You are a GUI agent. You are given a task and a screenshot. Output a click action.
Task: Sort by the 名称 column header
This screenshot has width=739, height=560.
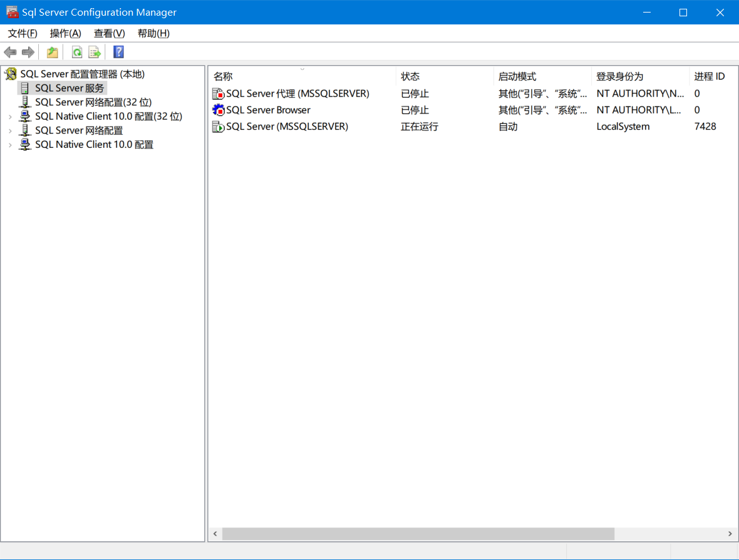point(223,76)
